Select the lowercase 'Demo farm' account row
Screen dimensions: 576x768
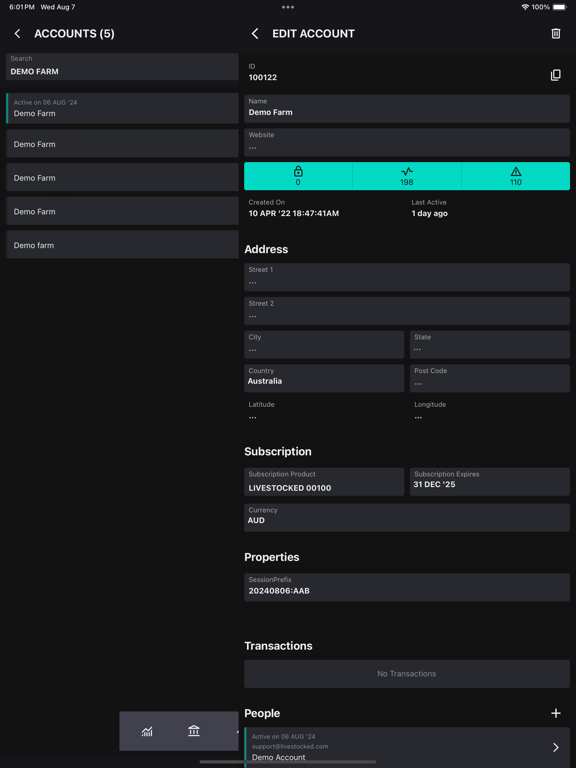(x=122, y=244)
